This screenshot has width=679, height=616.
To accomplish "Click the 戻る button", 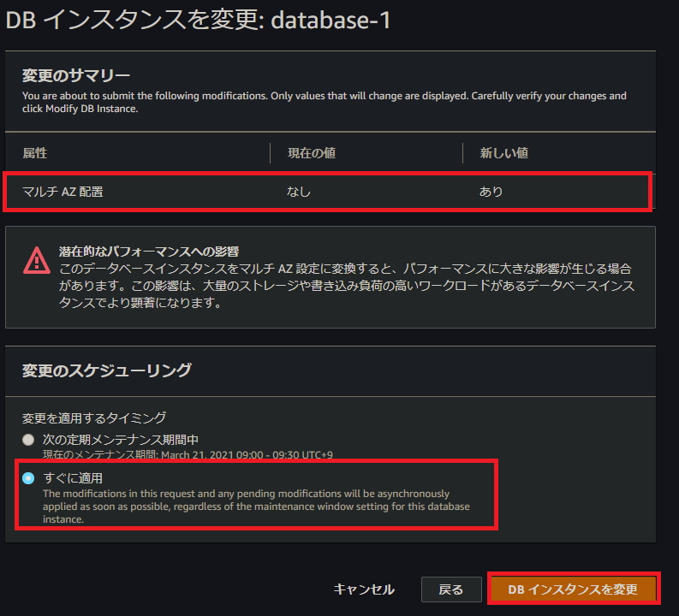I will (451, 589).
